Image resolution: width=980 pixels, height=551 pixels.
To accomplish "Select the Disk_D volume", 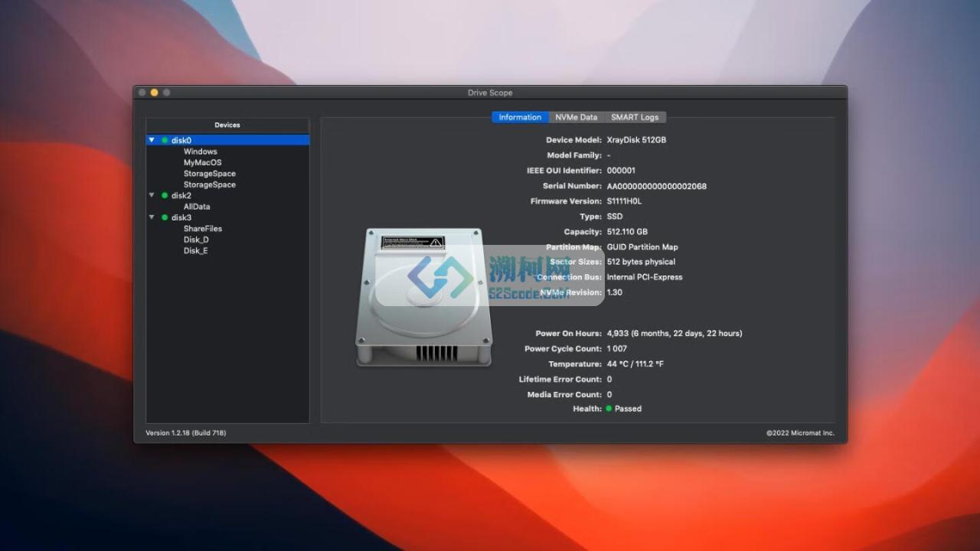I will click(196, 240).
